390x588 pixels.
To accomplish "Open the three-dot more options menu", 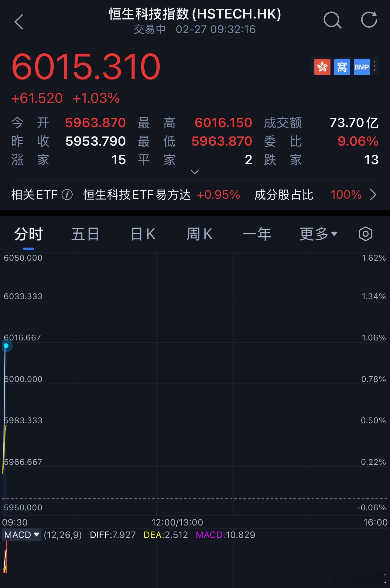I will pyautogui.click(x=375, y=66).
